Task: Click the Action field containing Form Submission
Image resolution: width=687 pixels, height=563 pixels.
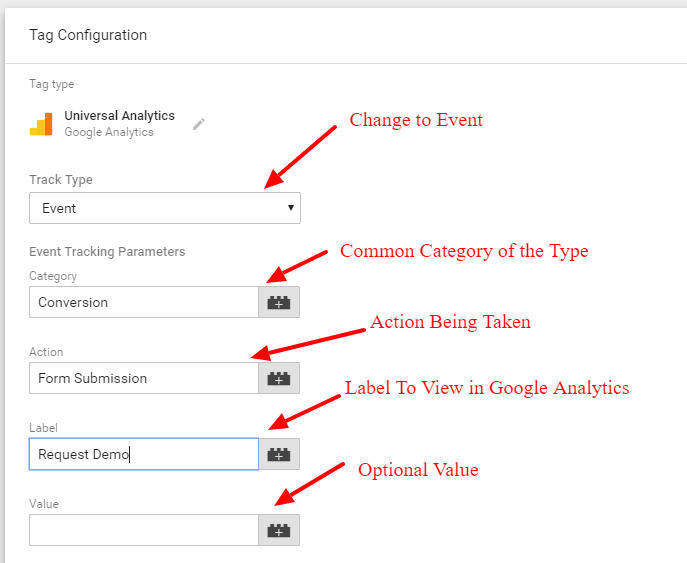Action: 144,378
